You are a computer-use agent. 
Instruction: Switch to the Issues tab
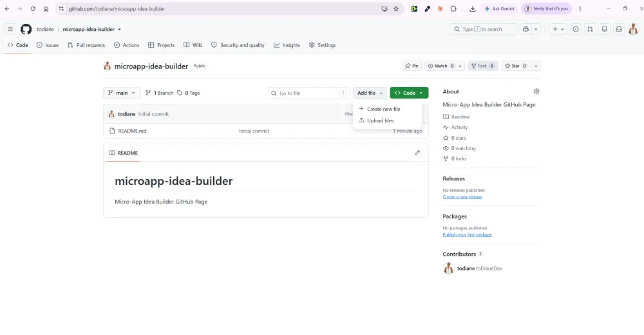click(48, 45)
